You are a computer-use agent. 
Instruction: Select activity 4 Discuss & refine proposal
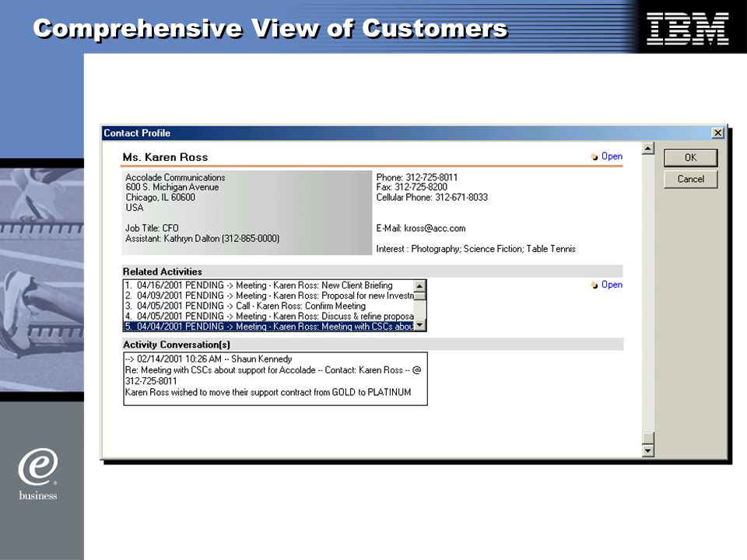(268, 317)
